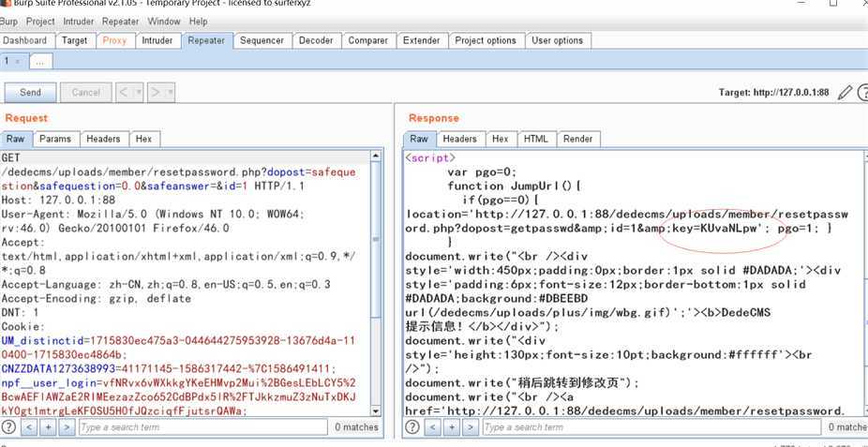The width and height of the screenshot is (868, 447).
Task: Click the request 0 matches label
Action: 356,427
